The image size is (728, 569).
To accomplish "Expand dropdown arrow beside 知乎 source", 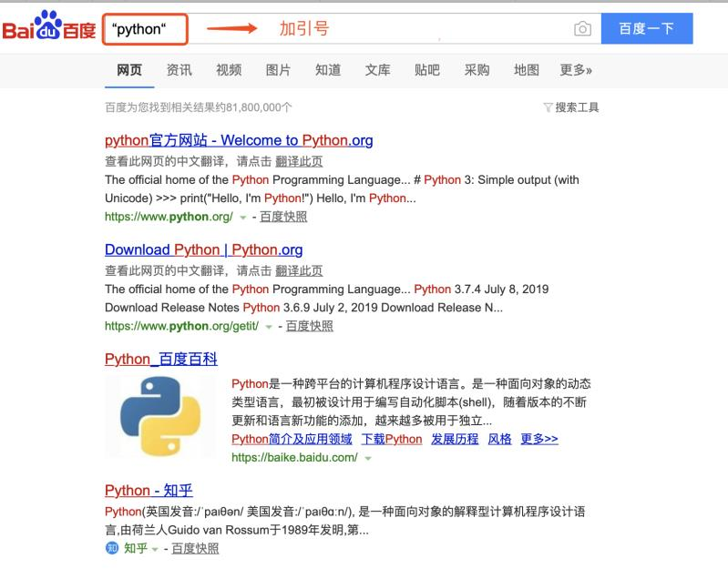I will [x=155, y=549].
